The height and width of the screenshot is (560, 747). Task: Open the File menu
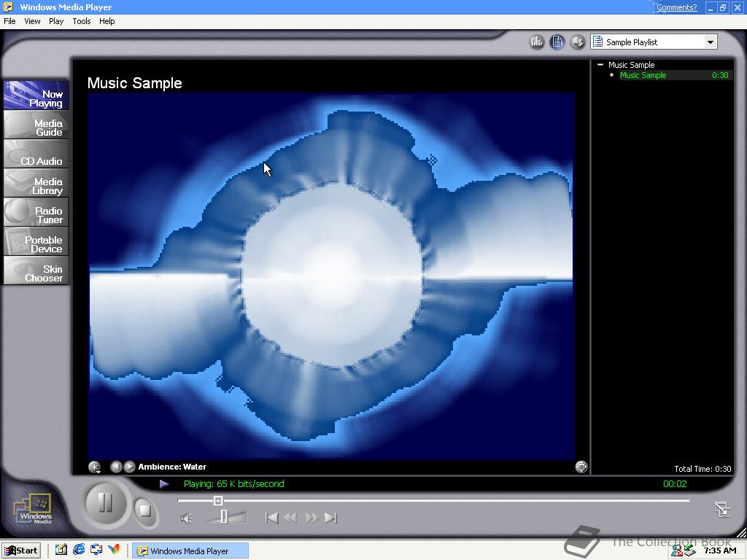tap(9, 21)
